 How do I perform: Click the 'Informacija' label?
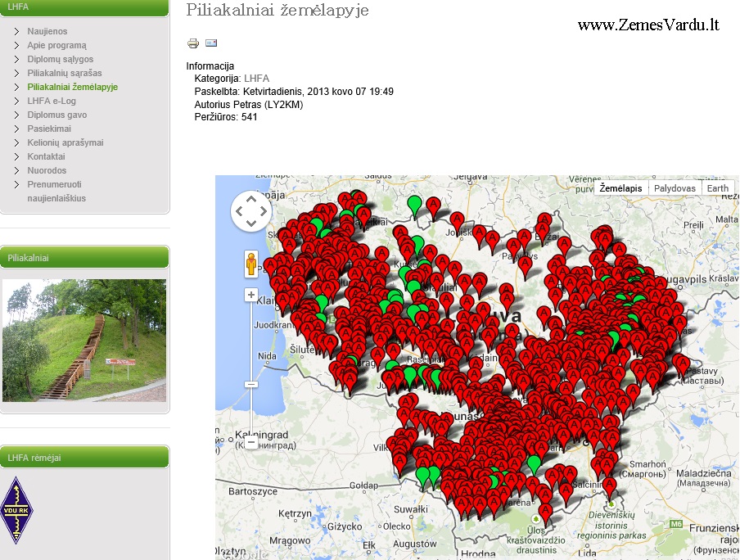pyautogui.click(x=210, y=66)
